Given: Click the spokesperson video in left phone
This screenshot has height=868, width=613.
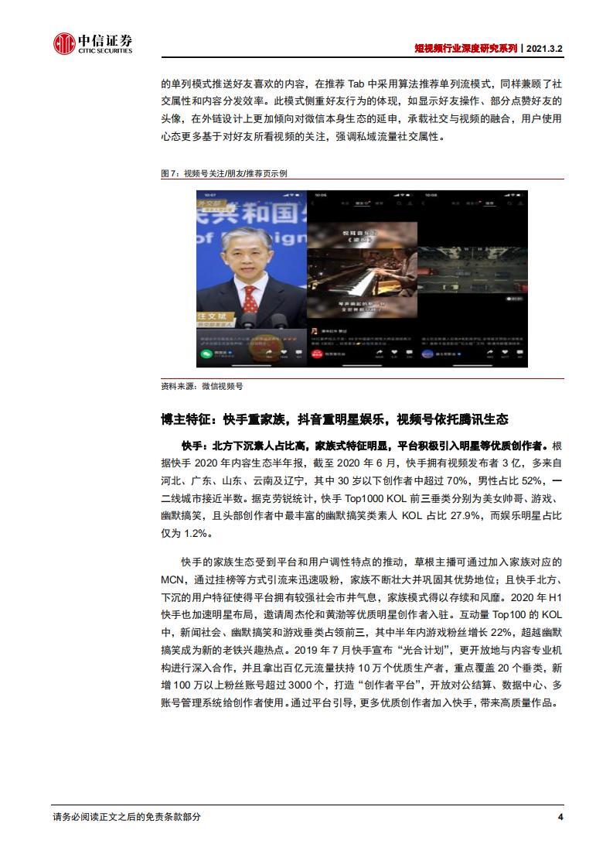Looking at the screenshot, I should point(251,271).
